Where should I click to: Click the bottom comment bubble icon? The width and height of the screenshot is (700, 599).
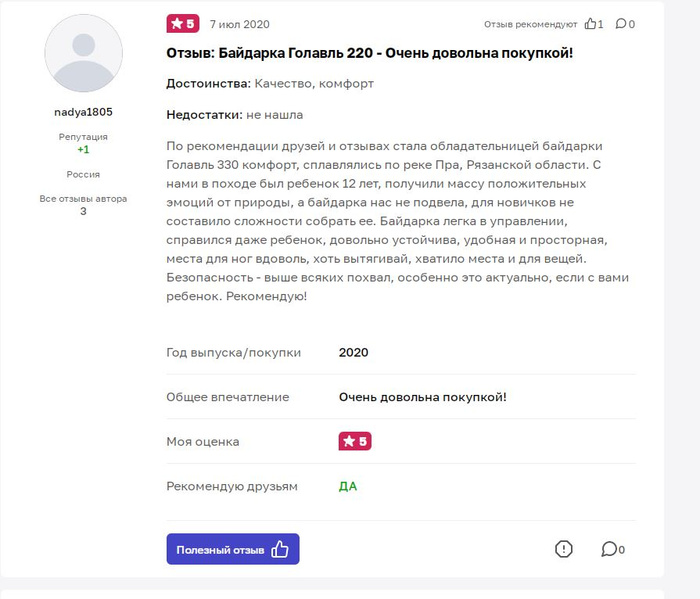608,549
